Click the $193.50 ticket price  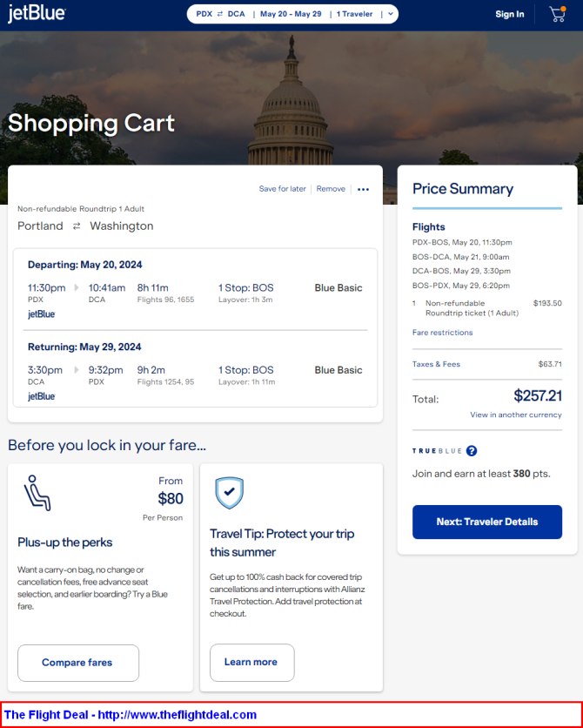click(547, 303)
